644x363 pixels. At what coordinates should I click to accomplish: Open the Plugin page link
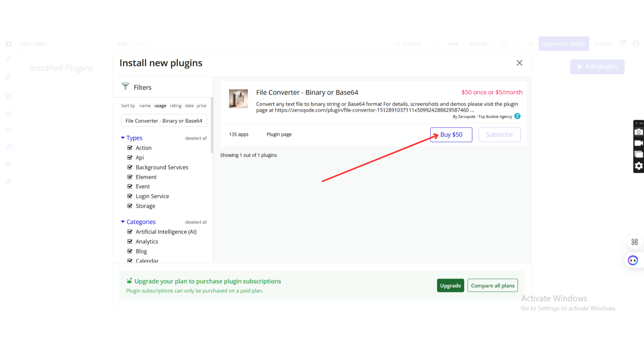(x=279, y=134)
